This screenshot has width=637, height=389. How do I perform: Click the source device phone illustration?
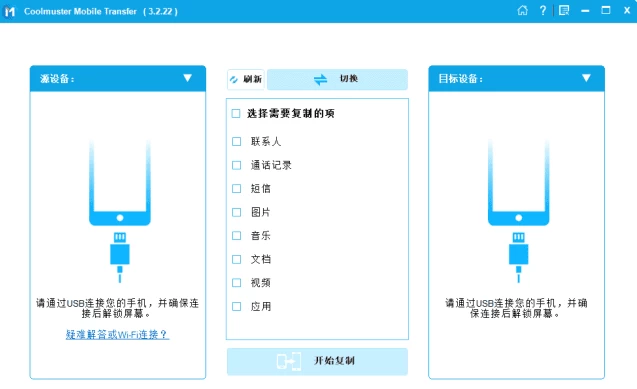point(120,182)
